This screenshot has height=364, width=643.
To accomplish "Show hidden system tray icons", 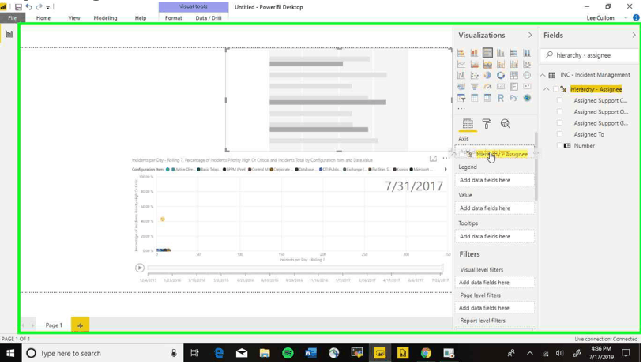I will coord(530,354).
